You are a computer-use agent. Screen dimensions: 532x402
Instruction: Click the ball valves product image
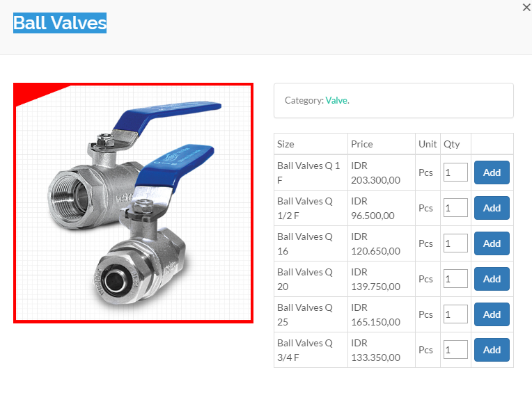[x=133, y=203]
